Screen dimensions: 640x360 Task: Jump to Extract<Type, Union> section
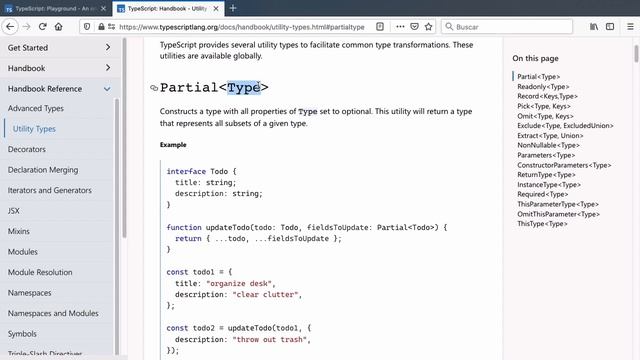coord(550,136)
